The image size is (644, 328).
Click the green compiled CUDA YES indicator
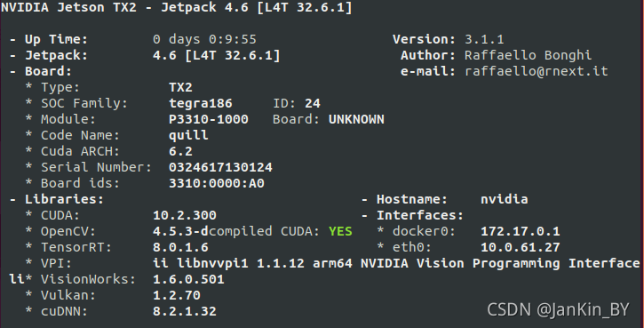coord(340,231)
